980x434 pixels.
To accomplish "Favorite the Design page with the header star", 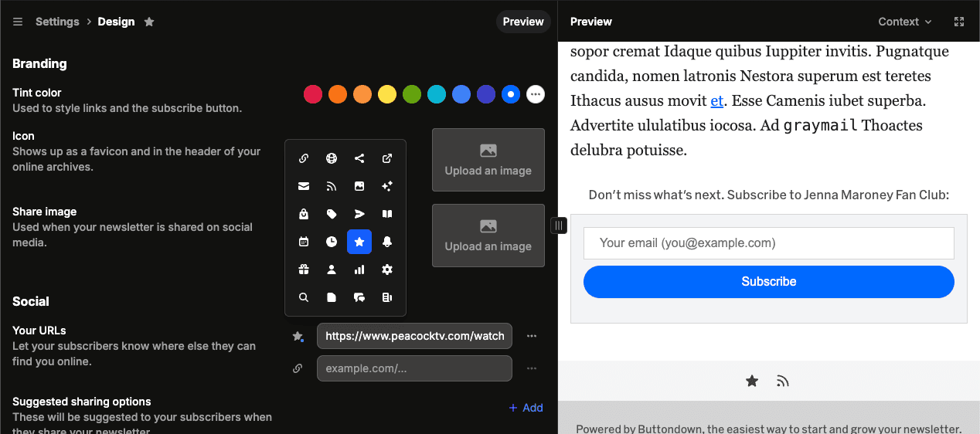I will pyautogui.click(x=149, y=22).
